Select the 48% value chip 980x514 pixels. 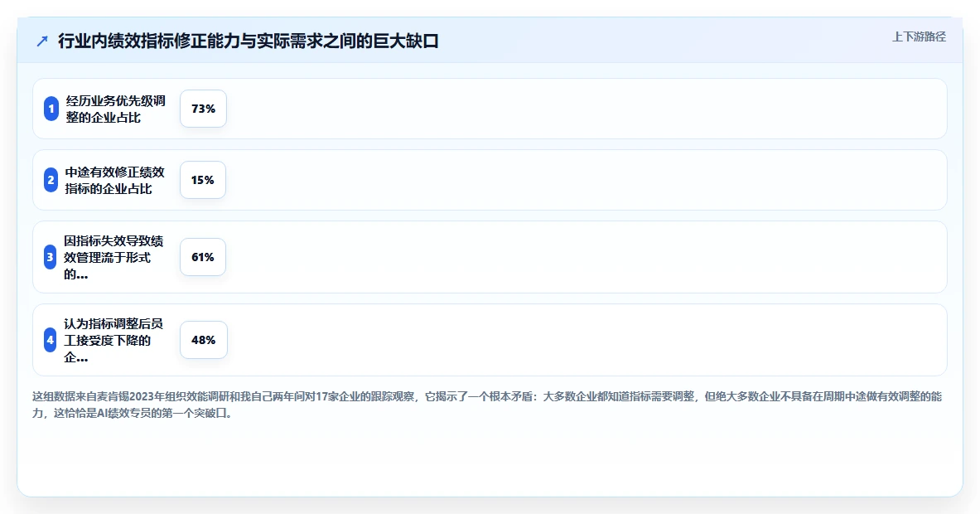(x=203, y=340)
